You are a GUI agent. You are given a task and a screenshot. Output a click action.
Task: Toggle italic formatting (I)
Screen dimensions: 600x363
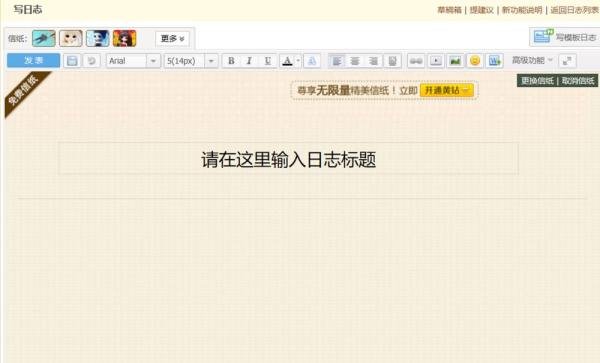(x=249, y=61)
